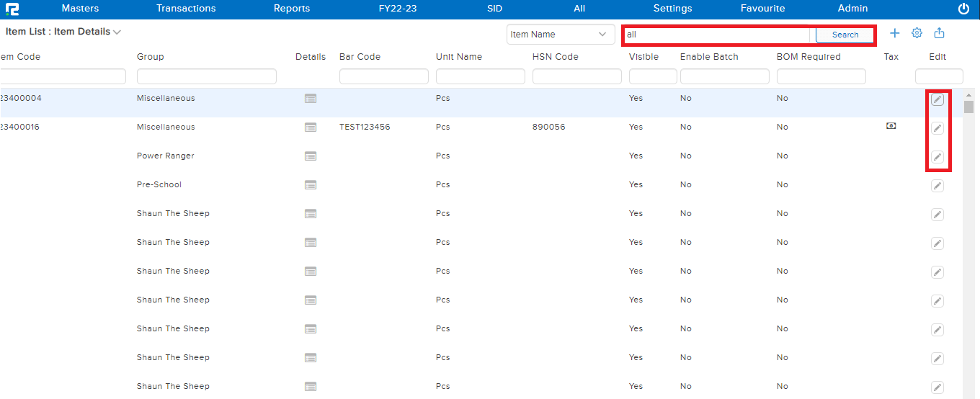Open the list settings gear icon
The image size is (980, 399).
[x=917, y=33]
